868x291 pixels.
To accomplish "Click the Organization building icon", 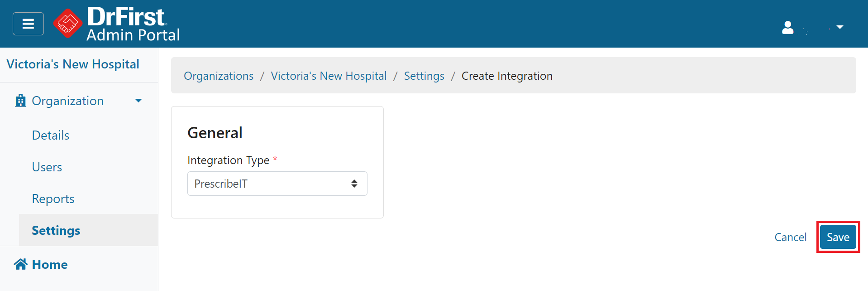I will (20, 101).
